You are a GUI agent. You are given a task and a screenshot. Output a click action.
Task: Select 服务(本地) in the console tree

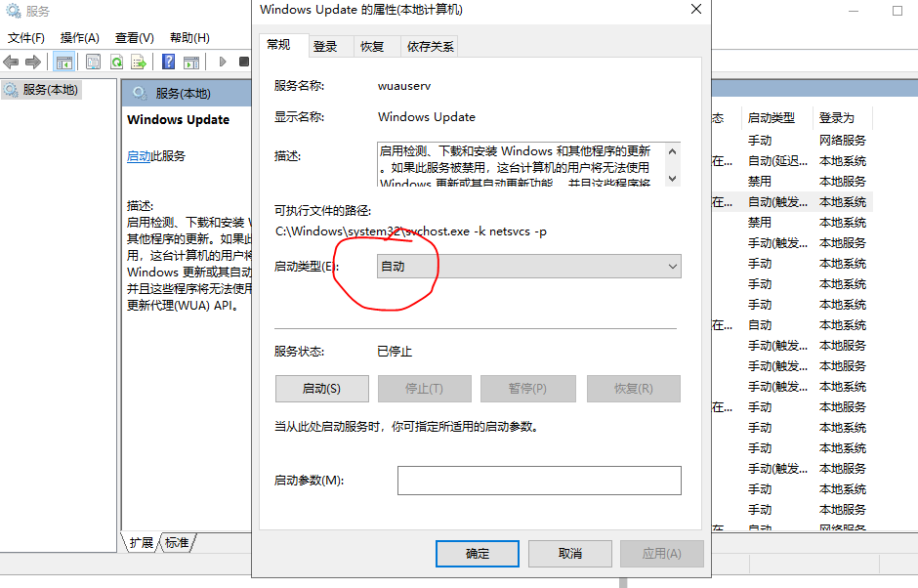[42, 90]
